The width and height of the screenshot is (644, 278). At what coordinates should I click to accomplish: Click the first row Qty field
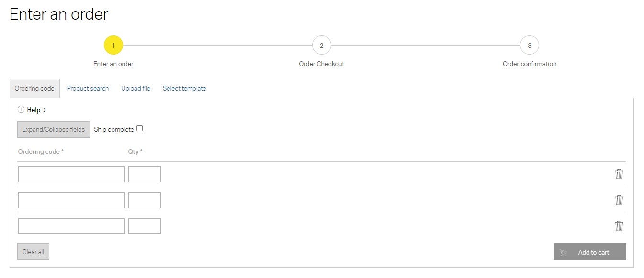coord(145,174)
